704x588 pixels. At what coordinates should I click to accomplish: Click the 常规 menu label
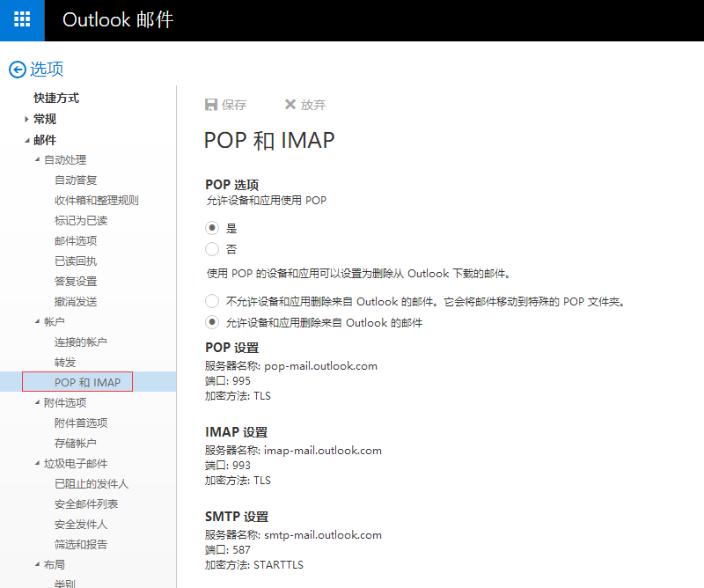[45, 119]
